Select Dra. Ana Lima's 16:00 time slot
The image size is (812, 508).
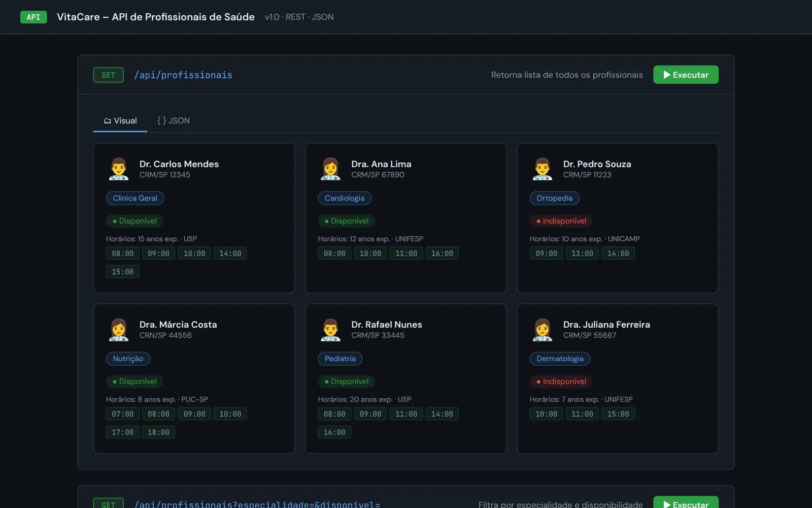442,253
